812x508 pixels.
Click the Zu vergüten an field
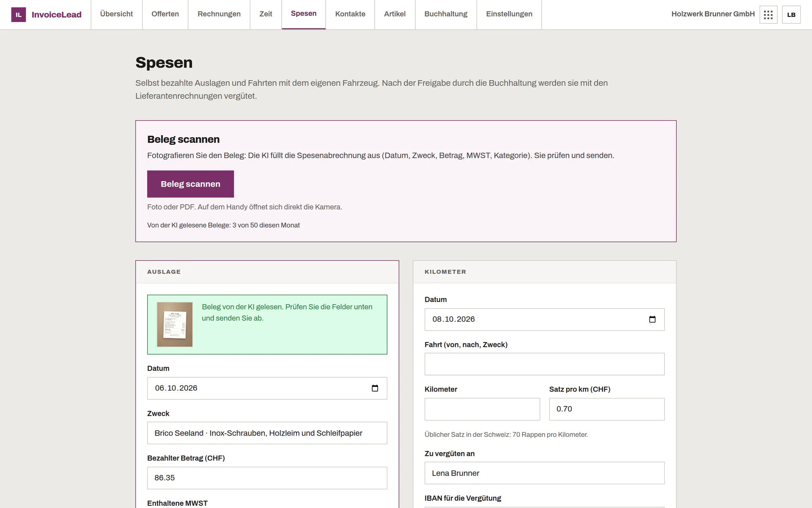(x=544, y=473)
